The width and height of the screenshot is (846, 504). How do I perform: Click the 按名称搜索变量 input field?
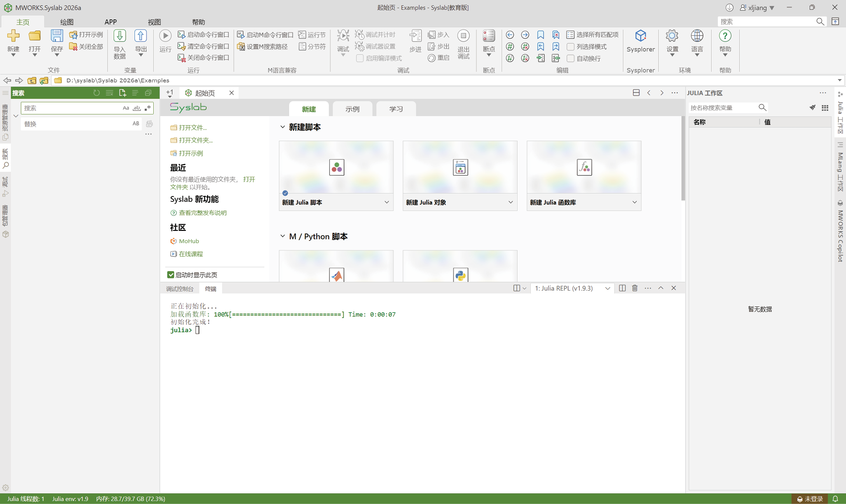click(722, 108)
